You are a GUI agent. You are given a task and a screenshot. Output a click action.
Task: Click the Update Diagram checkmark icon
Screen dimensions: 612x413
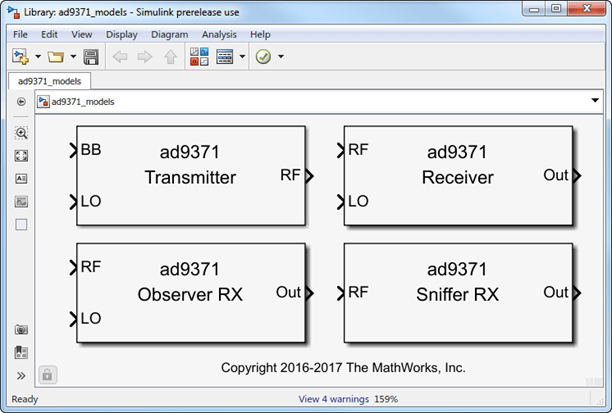[263, 57]
